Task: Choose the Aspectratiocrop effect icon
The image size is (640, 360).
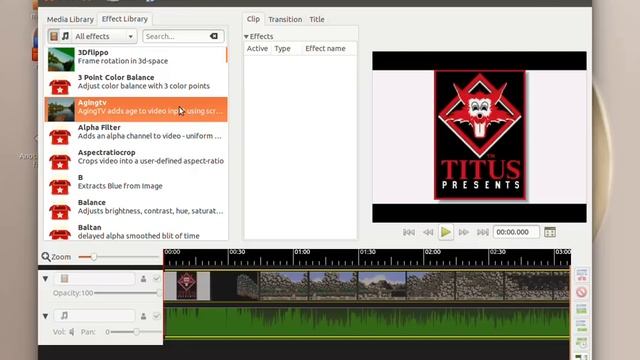Action: 60,161
